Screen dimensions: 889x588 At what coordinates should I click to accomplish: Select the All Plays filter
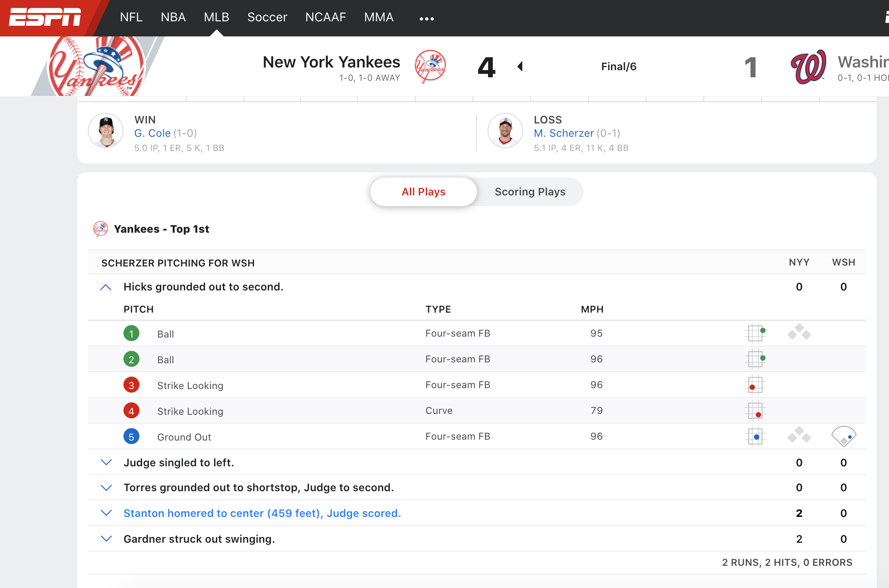[423, 191]
